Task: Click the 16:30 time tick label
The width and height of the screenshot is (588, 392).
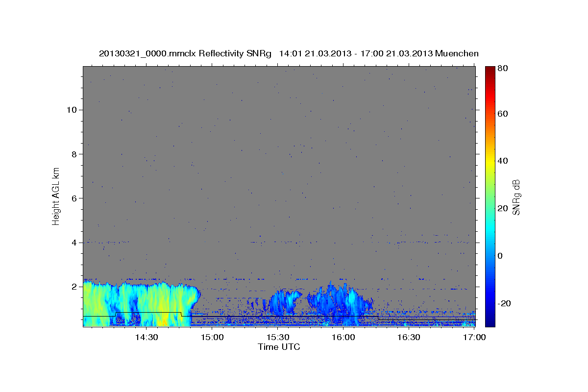Action: coord(409,337)
